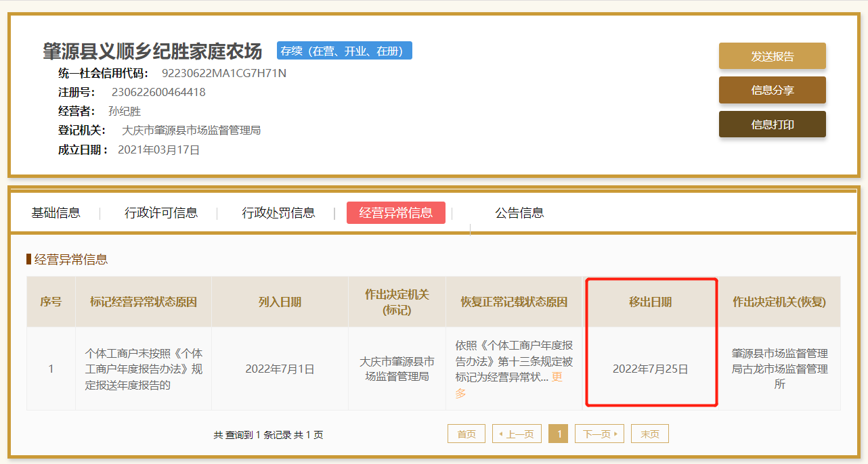
Task: Go to previous page with 上一页
Action: tap(517, 434)
